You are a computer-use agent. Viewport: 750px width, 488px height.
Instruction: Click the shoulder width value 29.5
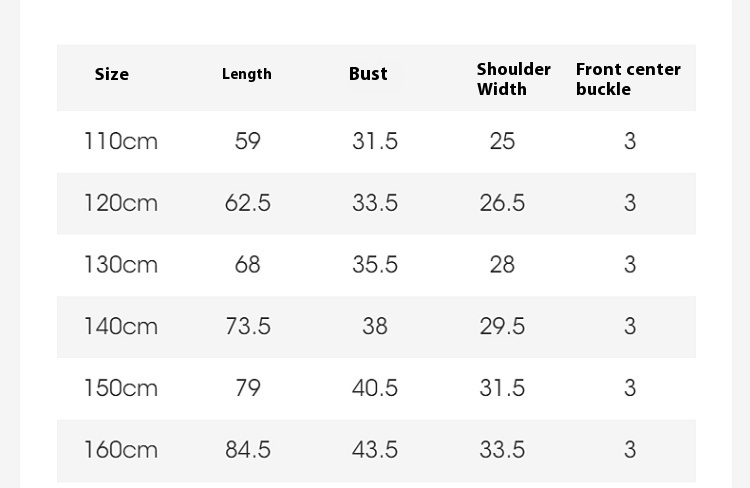pos(502,326)
